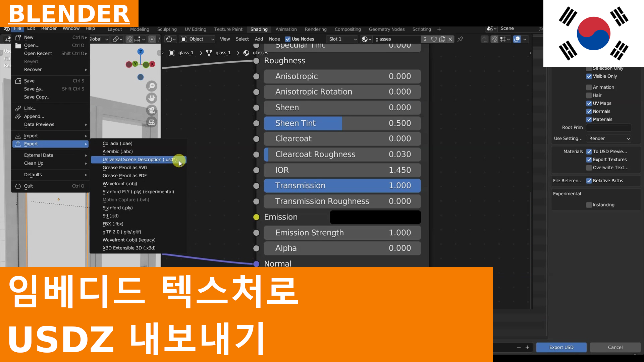Open the Slot 1 dropdown

[x=342, y=39]
